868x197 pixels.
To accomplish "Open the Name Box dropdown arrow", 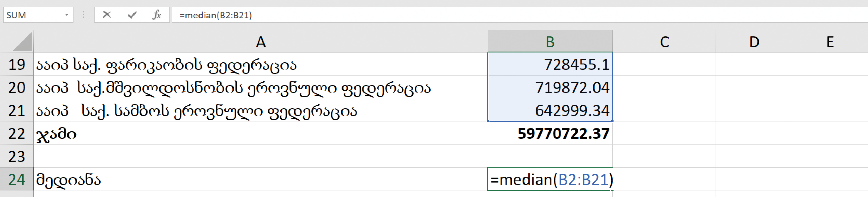I will (x=66, y=15).
